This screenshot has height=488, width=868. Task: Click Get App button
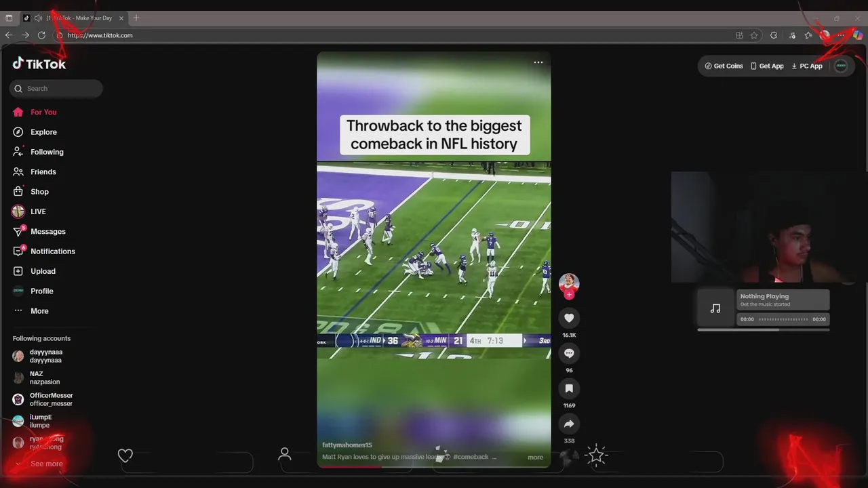767,66
